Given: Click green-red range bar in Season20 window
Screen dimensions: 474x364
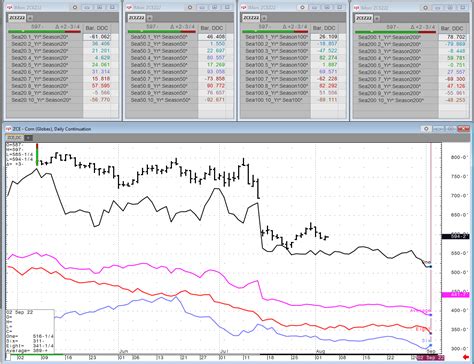Looking at the screenshot, I should coord(44,32).
